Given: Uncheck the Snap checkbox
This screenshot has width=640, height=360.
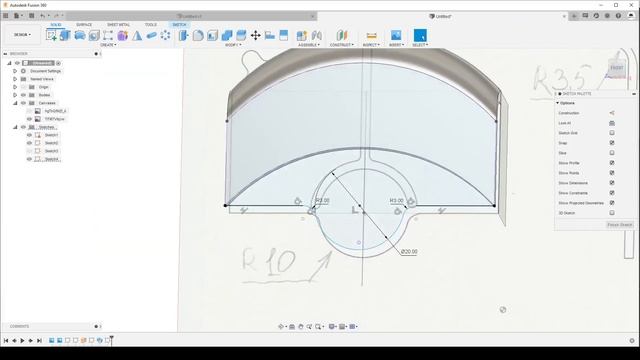Looking at the screenshot, I should point(612,143).
